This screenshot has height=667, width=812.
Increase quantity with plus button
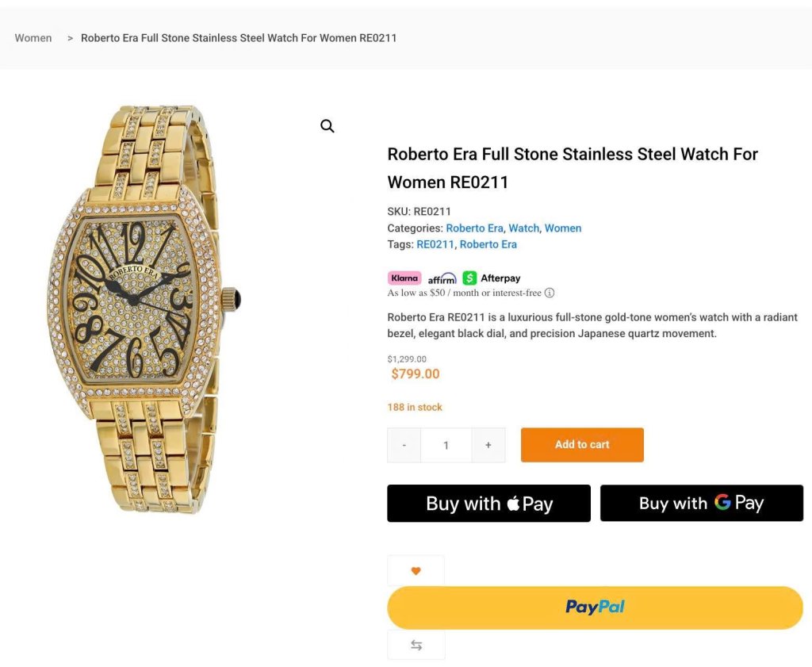(488, 445)
